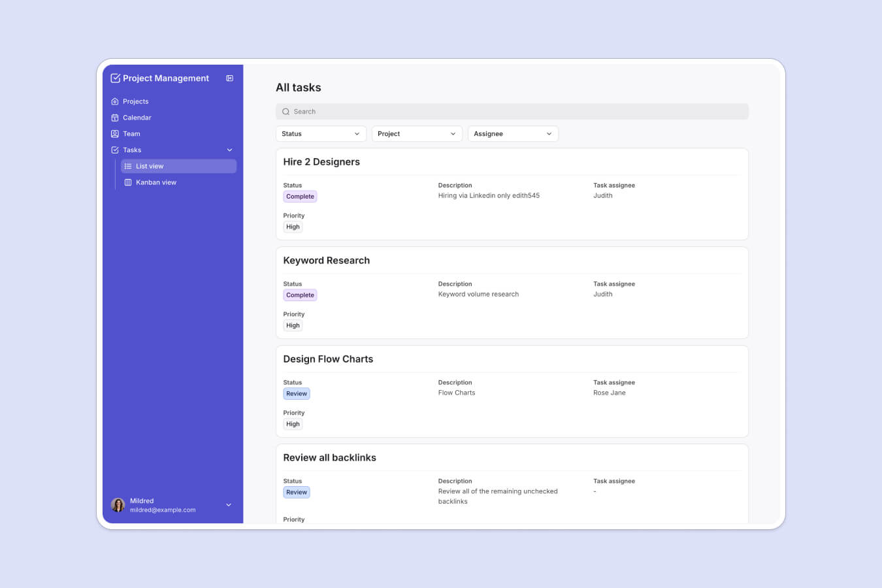Switch to List view
Viewport: 882px width, 588px height.
pyautogui.click(x=178, y=167)
